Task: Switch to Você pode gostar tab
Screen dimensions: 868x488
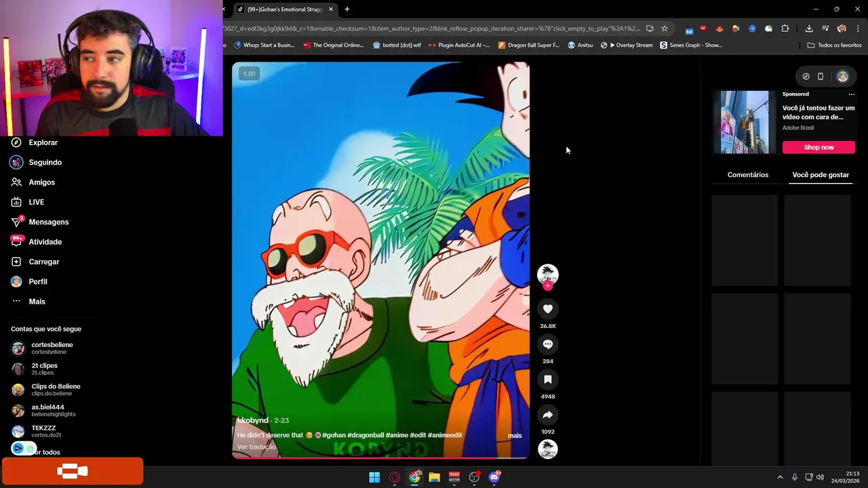Action: pos(821,175)
